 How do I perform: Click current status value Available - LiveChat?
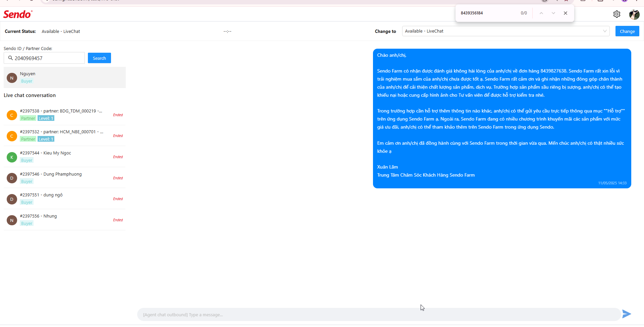[61, 32]
